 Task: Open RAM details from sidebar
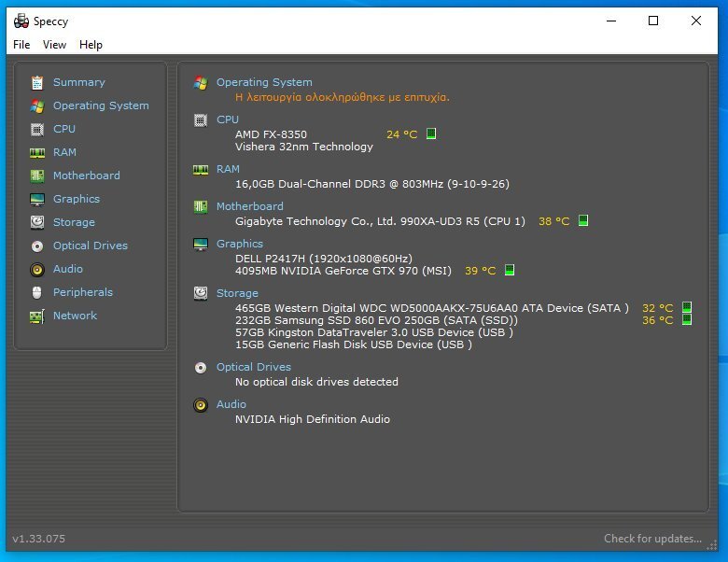click(x=64, y=152)
